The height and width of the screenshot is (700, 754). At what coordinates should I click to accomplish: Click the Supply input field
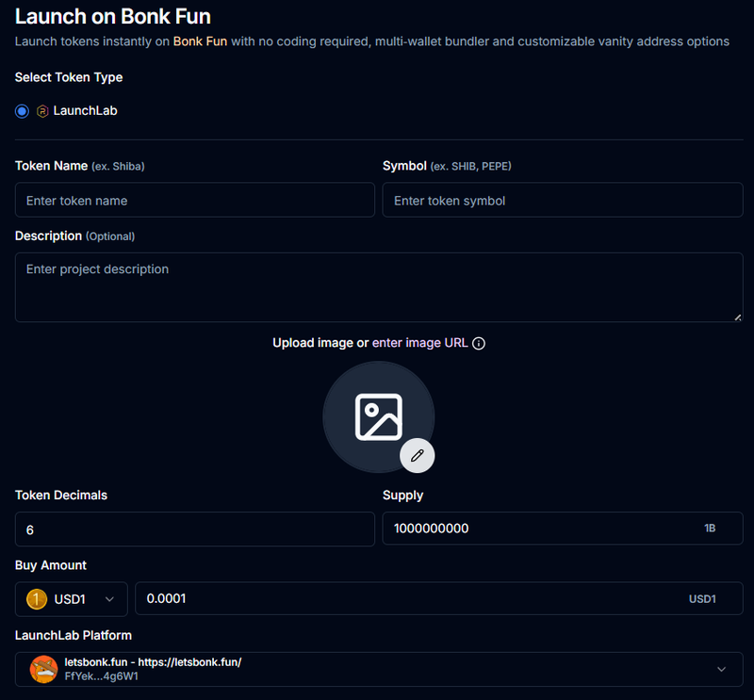537,529
